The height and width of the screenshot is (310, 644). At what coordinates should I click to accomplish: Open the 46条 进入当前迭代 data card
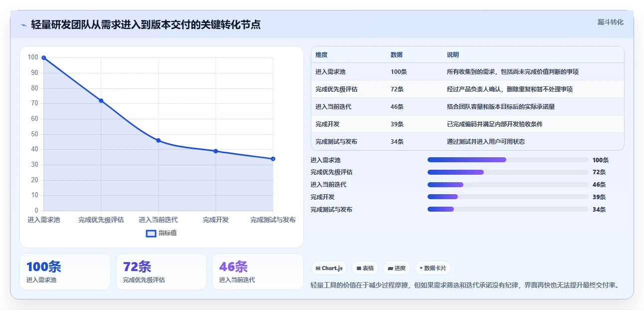tap(257, 272)
